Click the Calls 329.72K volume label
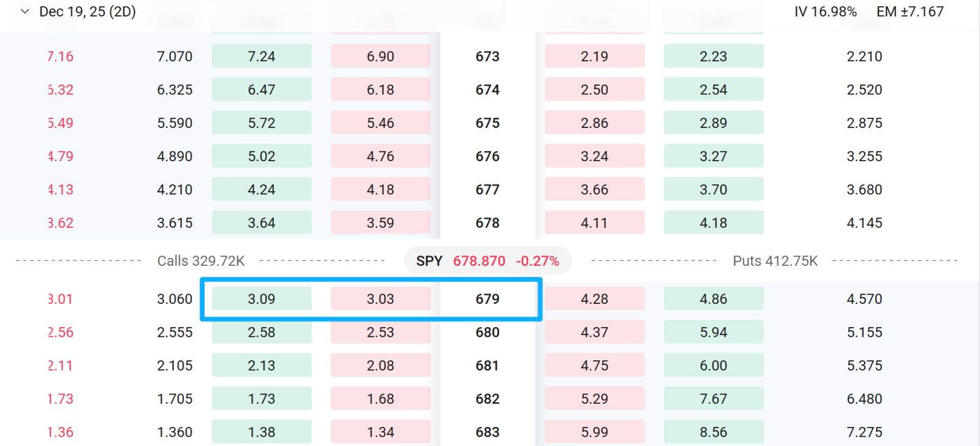The width and height of the screenshot is (980, 446). (x=201, y=261)
